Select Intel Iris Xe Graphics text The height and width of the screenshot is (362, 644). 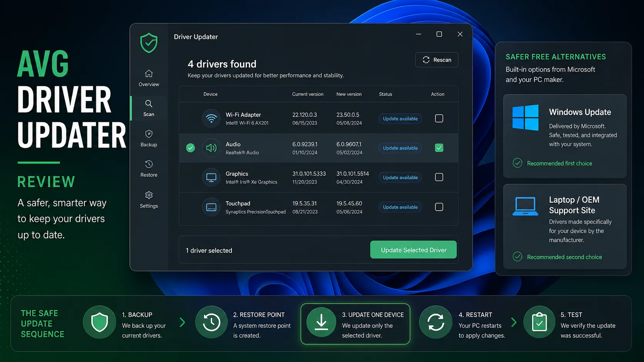pos(252,182)
